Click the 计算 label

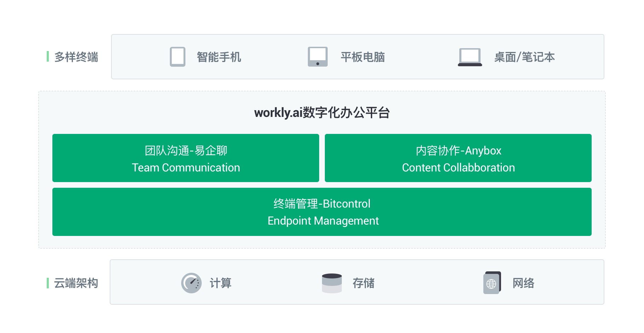pyautogui.click(x=220, y=283)
